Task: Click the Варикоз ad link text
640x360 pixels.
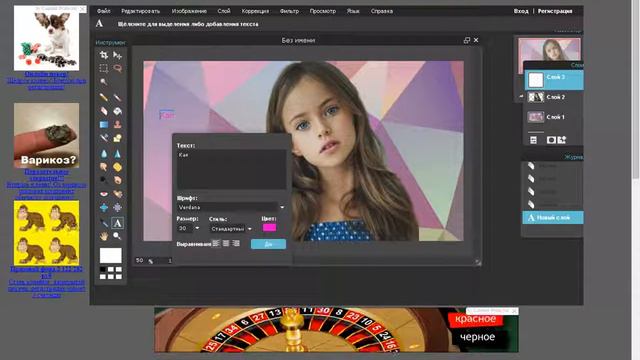Action: (47, 184)
